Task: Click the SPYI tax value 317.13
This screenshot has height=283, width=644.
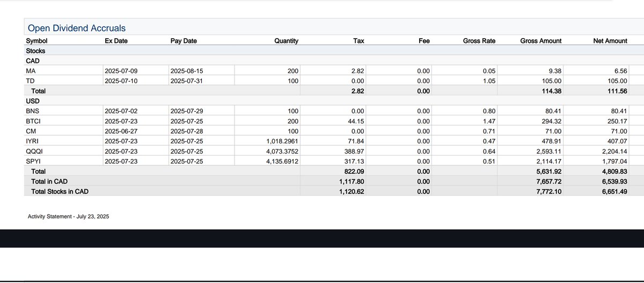Action: tap(355, 161)
